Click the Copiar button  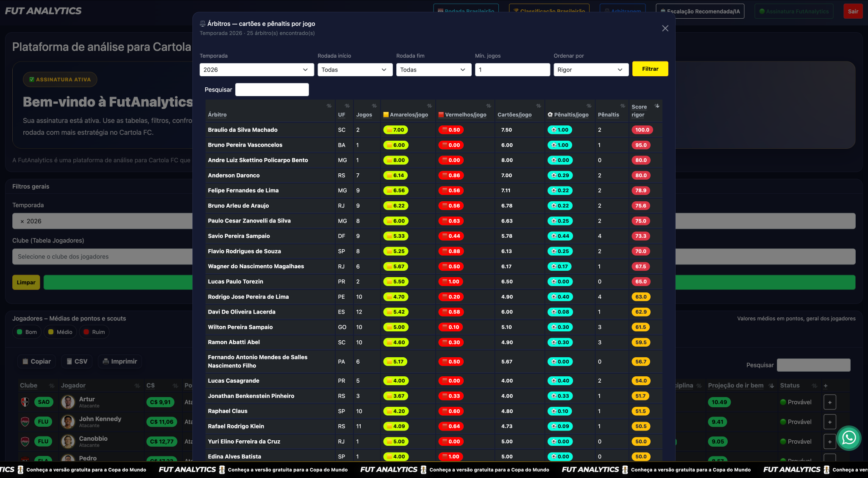pyautogui.click(x=36, y=361)
